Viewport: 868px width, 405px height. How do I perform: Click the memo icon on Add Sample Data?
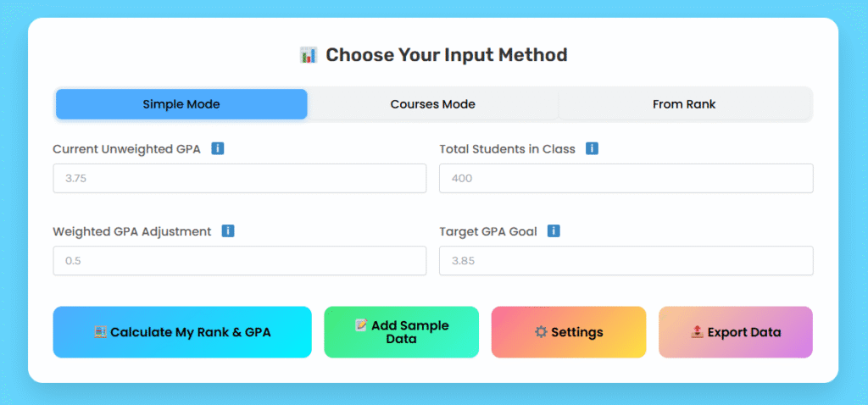tap(361, 325)
